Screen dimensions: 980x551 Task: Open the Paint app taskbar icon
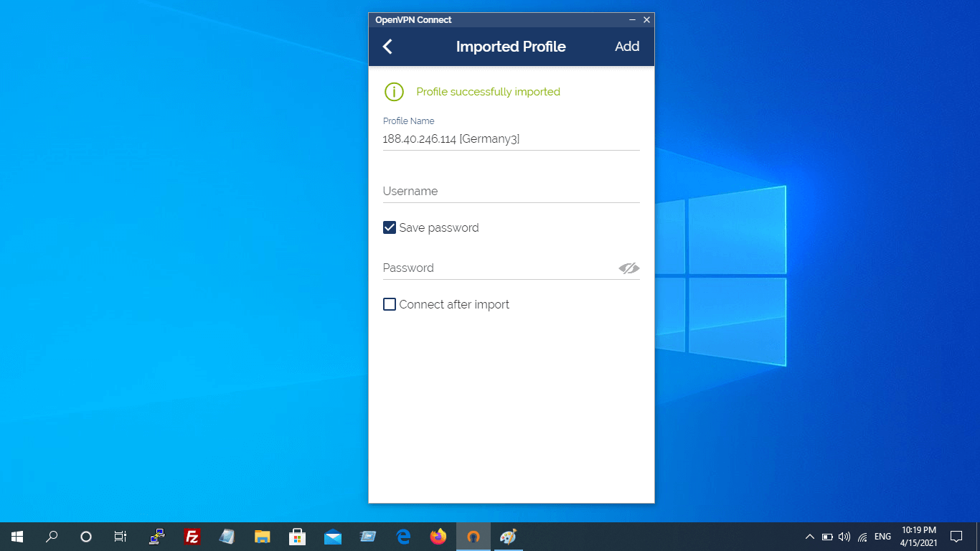pos(508,537)
